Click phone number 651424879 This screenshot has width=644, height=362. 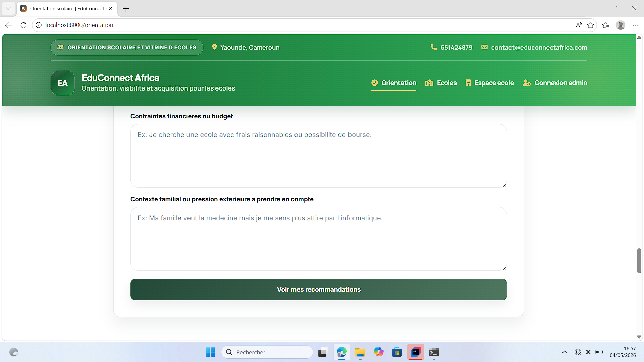pyautogui.click(x=456, y=47)
